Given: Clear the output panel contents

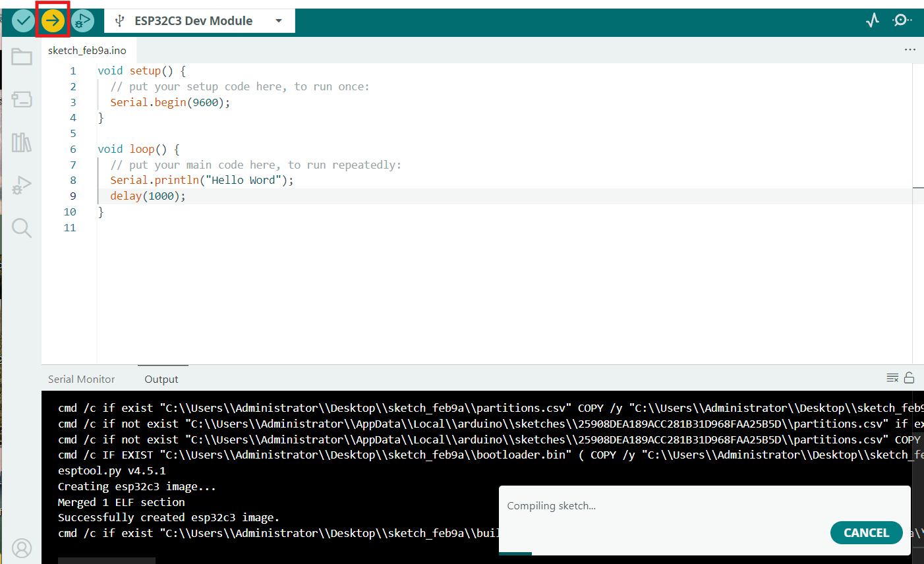Looking at the screenshot, I should [892, 378].
